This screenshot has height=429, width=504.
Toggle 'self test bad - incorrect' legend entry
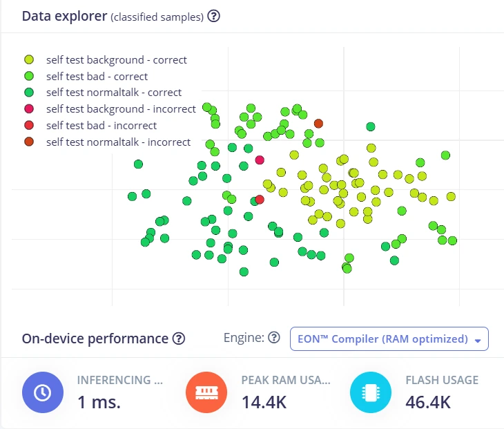click(x=90, y=125)
